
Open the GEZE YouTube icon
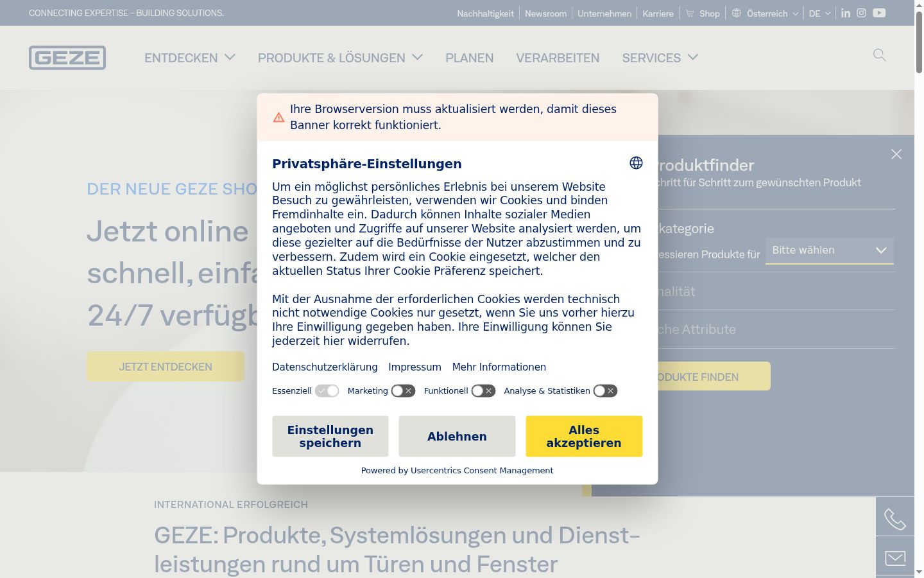(879, 13)
